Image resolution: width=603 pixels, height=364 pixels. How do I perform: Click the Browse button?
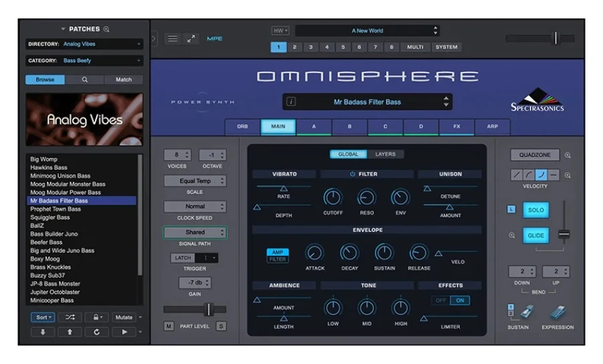(x=45, y=80)
